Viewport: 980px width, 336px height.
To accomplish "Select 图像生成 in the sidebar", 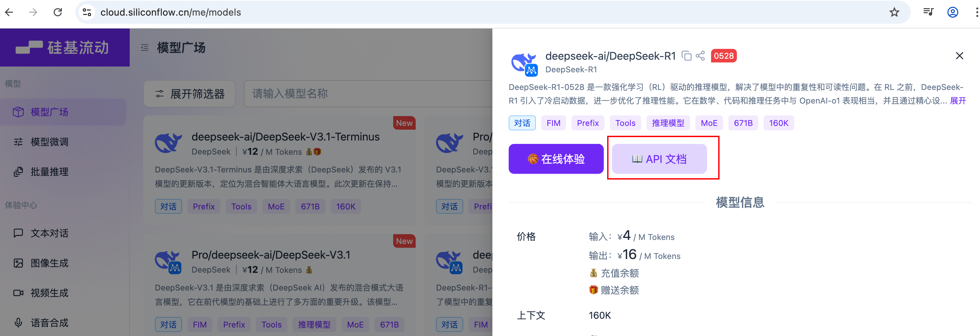I will coord(50,263).
